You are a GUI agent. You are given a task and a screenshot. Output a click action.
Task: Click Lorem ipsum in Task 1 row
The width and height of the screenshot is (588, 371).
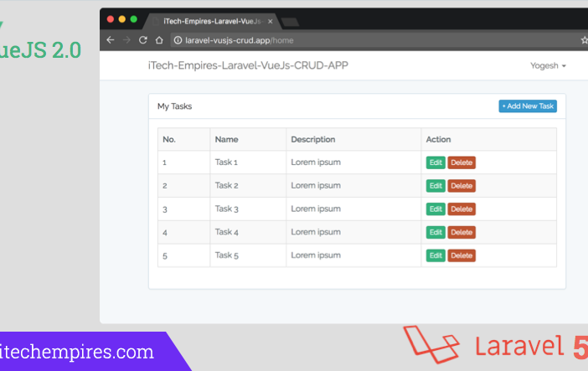click(316, 162)
